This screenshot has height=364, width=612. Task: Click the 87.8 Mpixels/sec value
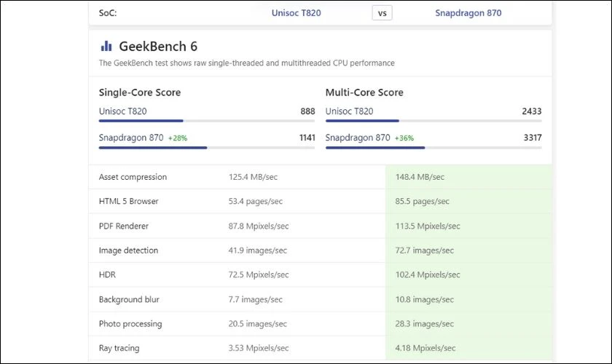click(x=259, y=226)
